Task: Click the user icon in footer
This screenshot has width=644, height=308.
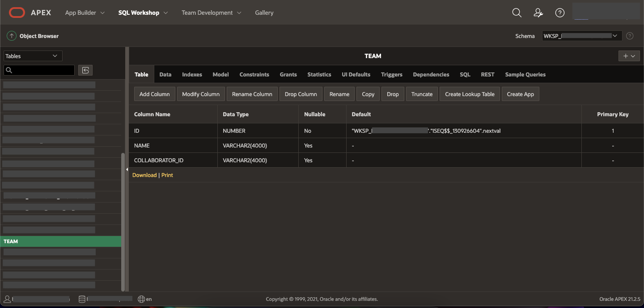Action: [x=7, y=299]
